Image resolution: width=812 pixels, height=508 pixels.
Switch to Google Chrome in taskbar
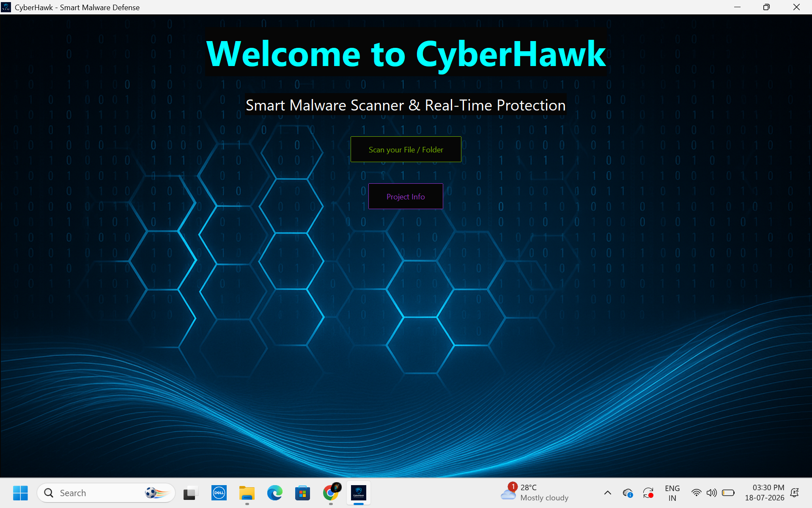[331, 493]
